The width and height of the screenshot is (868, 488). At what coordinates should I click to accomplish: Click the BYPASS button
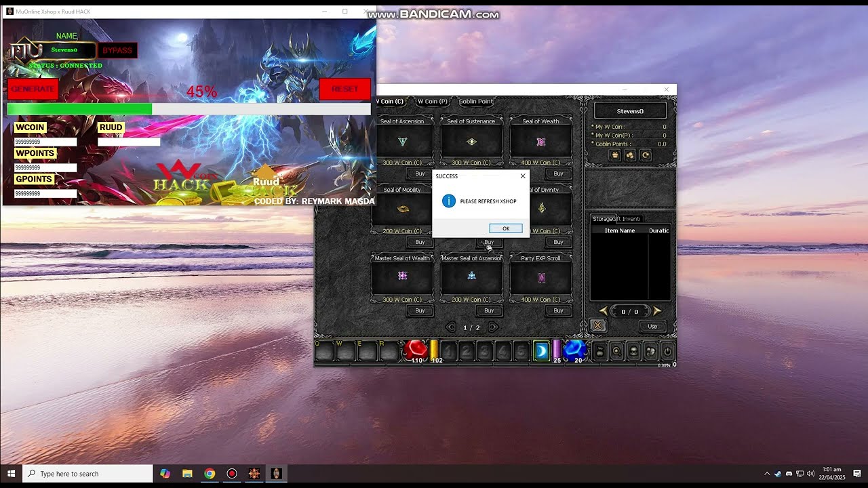(117, 50)
